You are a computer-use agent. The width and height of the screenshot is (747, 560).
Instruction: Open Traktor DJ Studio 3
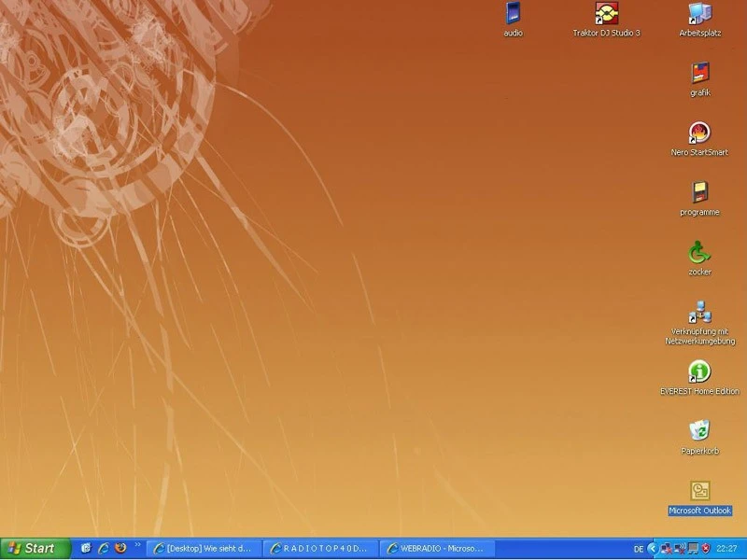607,15
